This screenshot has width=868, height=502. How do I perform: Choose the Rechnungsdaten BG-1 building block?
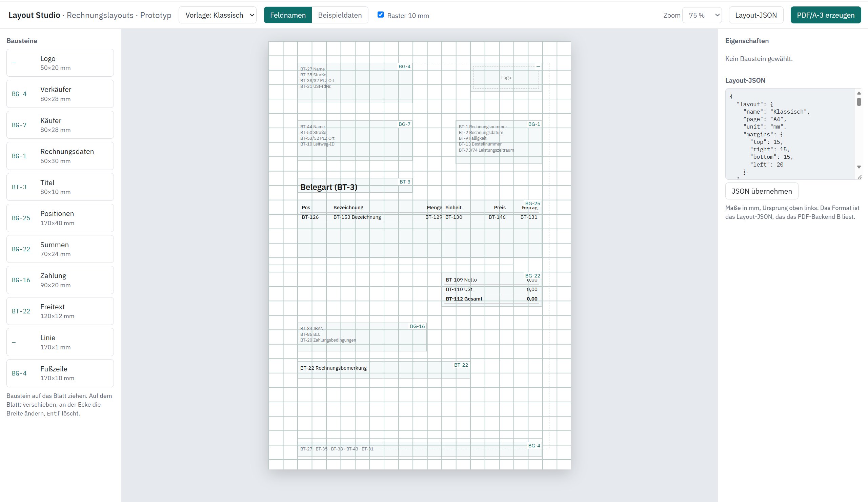60,156
